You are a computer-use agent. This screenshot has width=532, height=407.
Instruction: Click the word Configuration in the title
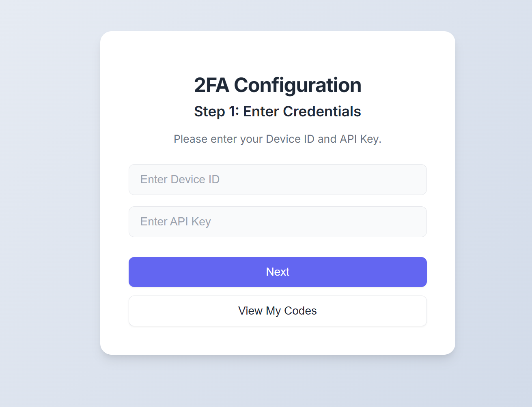point(297,85)
